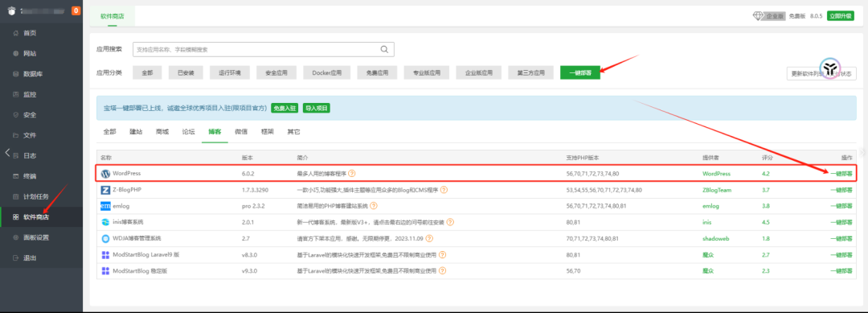
Task: Click the Z-BlogPHP app icon
Action: (x=106, y=190)
